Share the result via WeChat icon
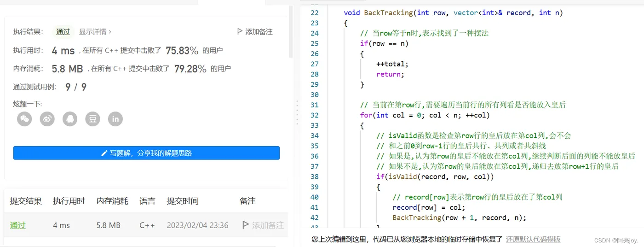 pyautogui.click(x=24, y=119)
